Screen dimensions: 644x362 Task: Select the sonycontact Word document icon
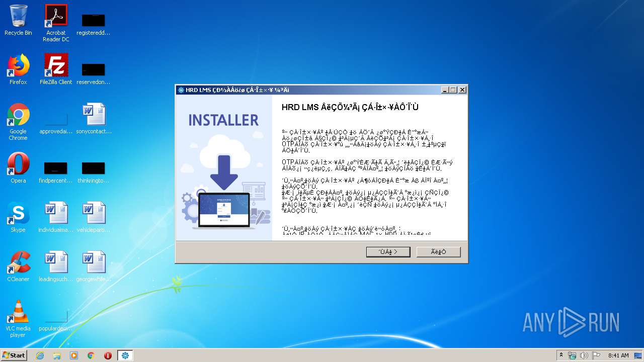94,119
